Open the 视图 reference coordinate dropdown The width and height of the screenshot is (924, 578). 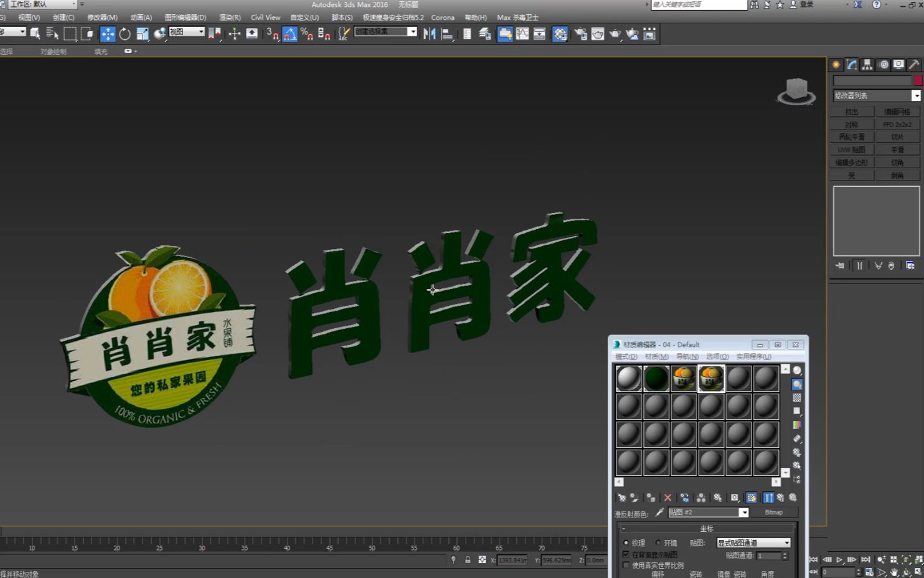(187, 32)
